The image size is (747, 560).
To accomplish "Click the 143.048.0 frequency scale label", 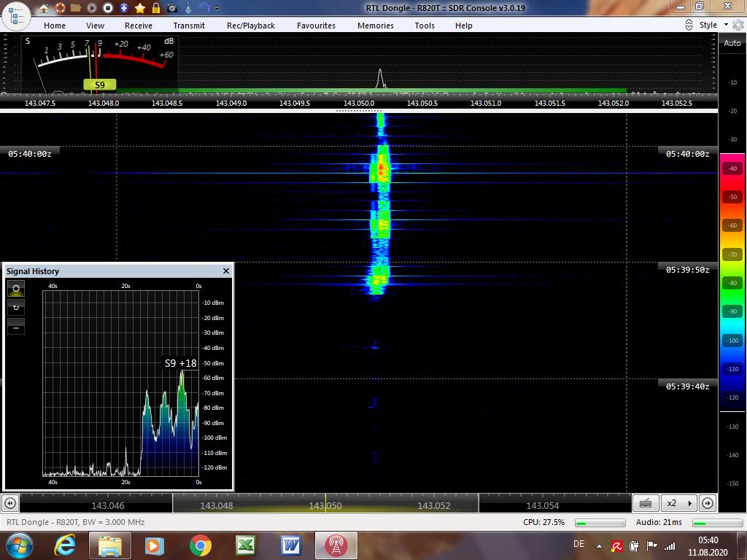I will [104, 103].
